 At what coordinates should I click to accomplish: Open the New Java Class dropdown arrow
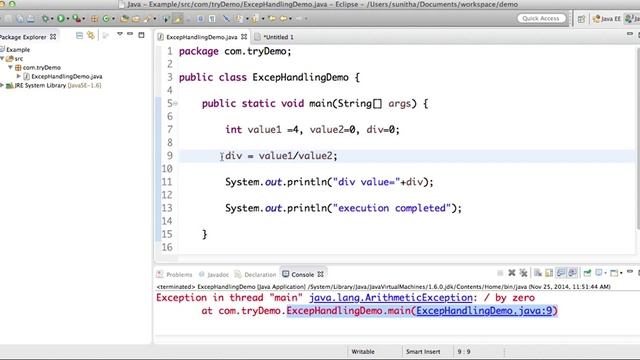tap(113, 19)
